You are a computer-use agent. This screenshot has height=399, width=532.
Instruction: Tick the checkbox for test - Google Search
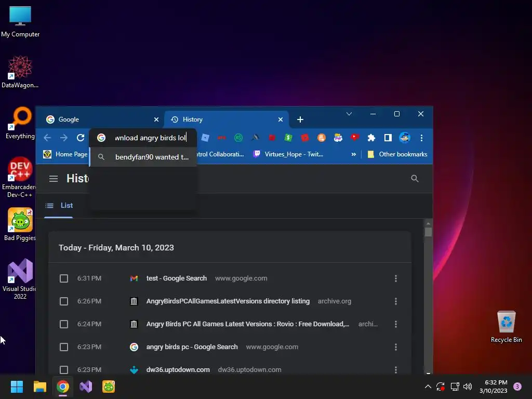(64, 278)
